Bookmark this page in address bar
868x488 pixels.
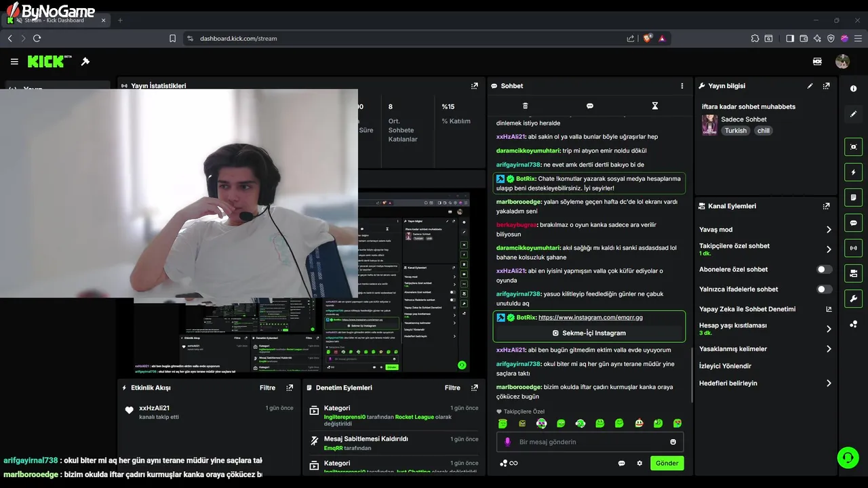point(172,39)
